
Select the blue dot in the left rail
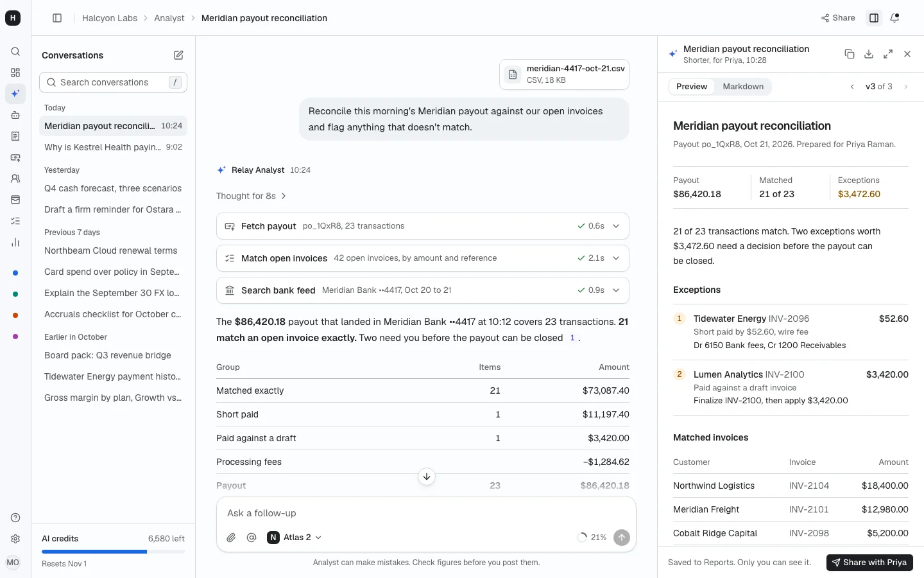(x=15, y=273)
